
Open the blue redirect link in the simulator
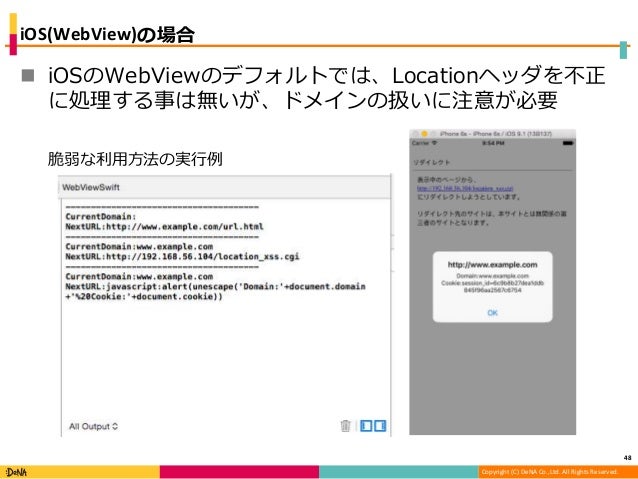465,188
